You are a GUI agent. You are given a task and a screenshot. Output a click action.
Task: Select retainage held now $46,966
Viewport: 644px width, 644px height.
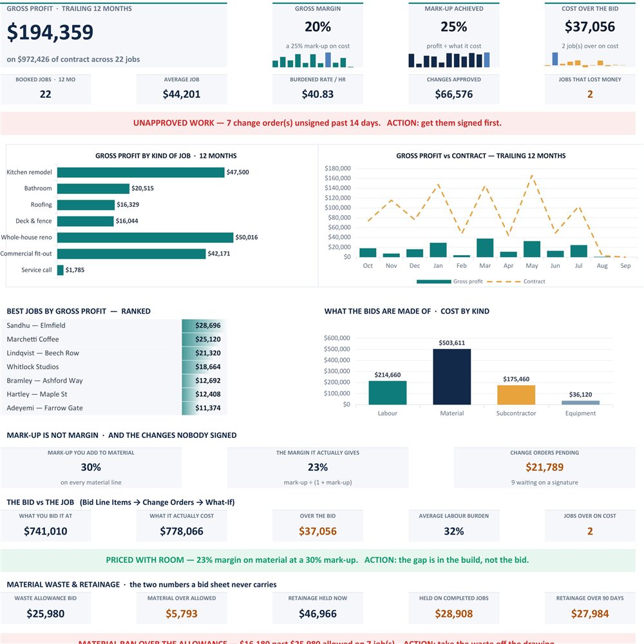[x=317, y=614]
